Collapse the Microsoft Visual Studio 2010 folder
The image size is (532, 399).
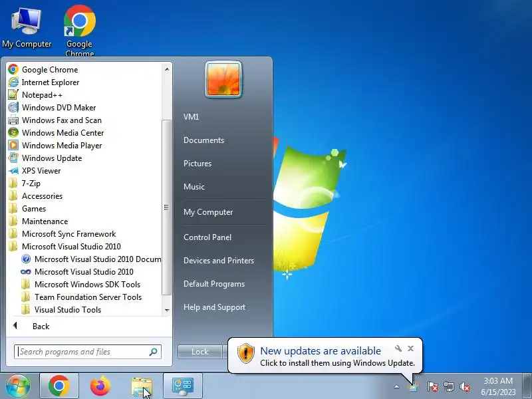click(x=65, y=247)
